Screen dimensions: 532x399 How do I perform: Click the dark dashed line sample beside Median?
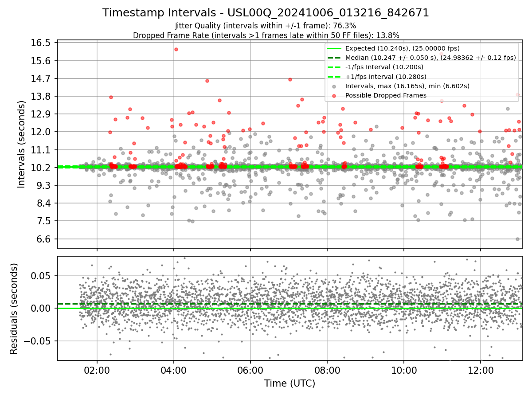(334, 58)
